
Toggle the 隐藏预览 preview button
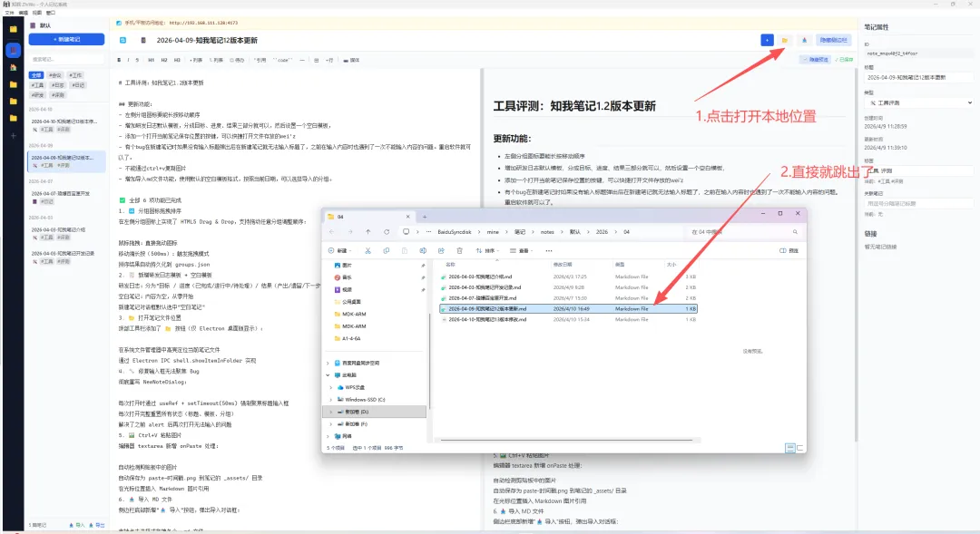816,60
